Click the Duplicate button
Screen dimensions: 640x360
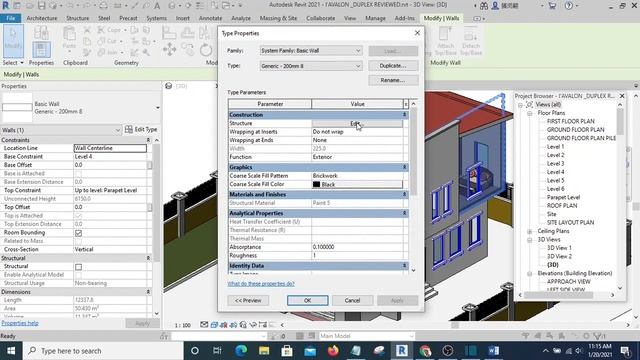(x=393, y=66)
